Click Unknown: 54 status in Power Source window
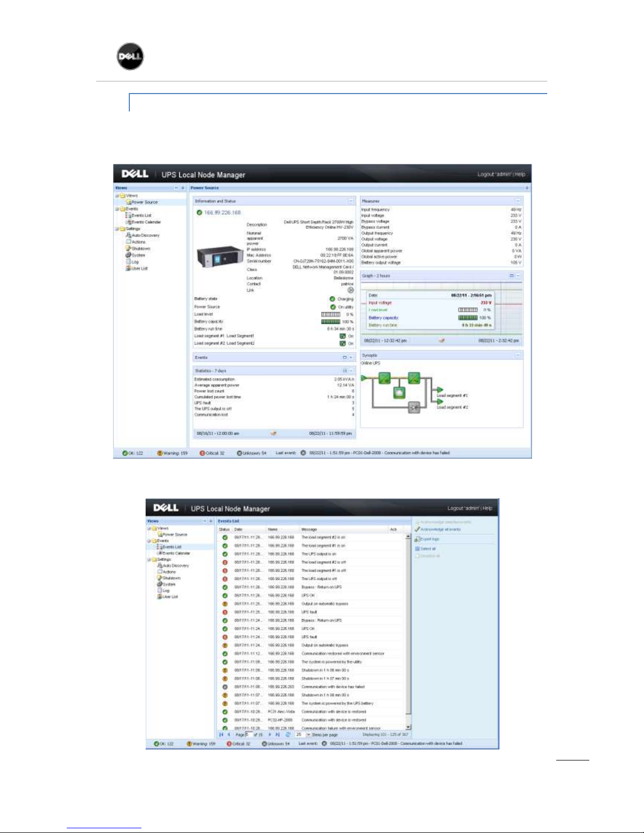 coord(252,453)
